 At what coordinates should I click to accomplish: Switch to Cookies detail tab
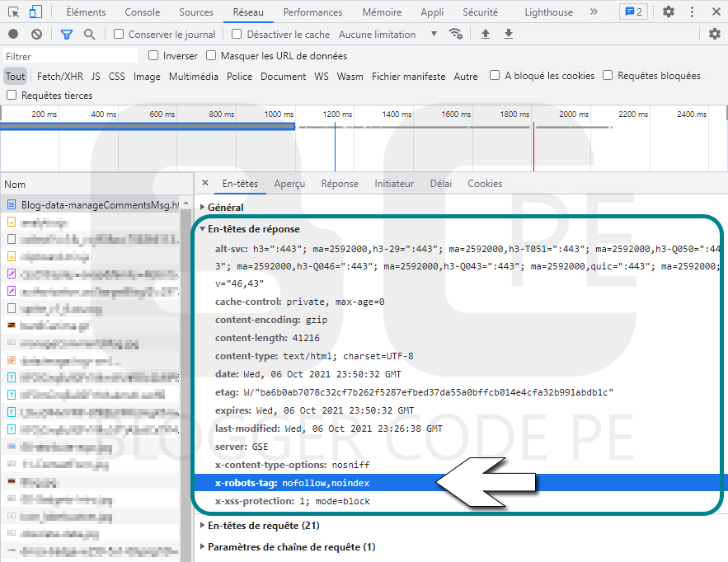(485, 183)
